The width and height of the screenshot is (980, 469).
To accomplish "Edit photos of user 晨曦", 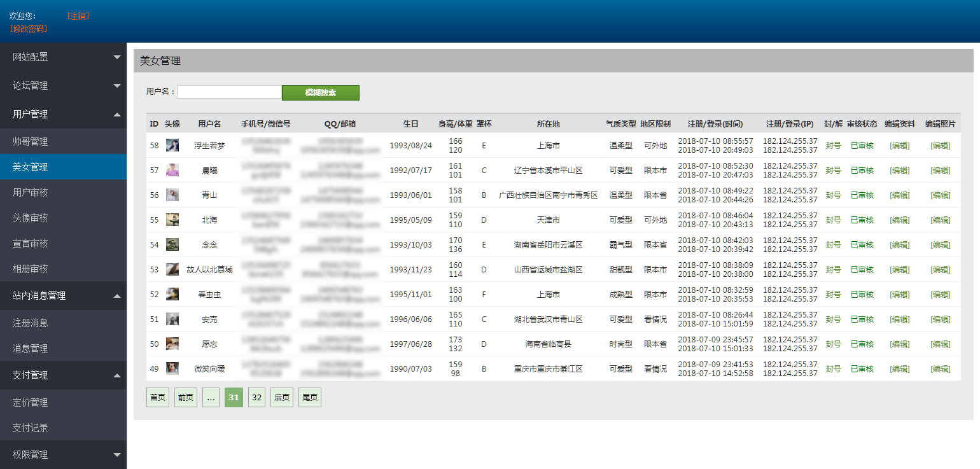I will [941, 171].
